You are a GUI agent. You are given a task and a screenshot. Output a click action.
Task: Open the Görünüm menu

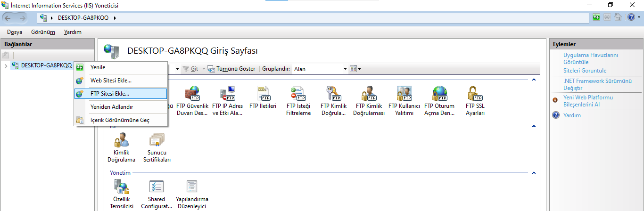tap(43, 32)
